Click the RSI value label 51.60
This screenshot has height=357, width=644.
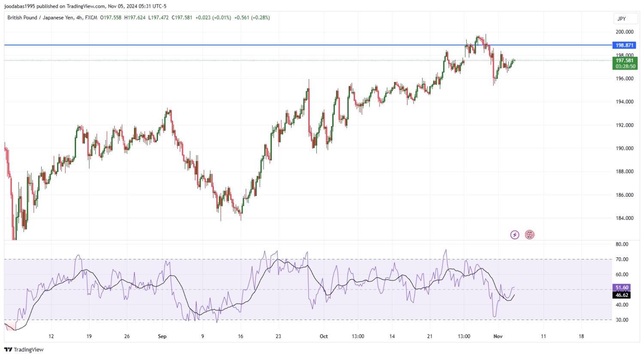pos(622,287)
